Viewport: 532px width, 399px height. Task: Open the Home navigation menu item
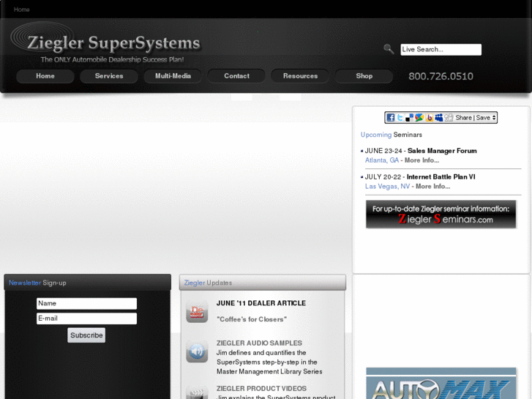[45, 76]
